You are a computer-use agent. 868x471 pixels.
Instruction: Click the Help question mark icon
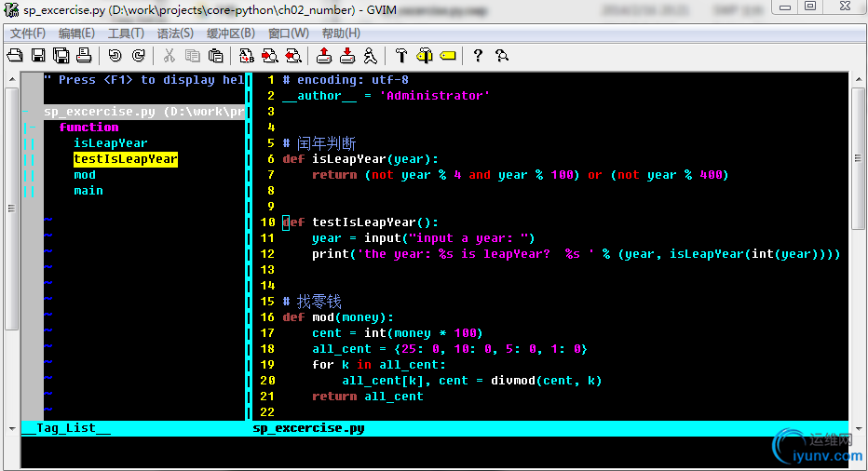479,55
